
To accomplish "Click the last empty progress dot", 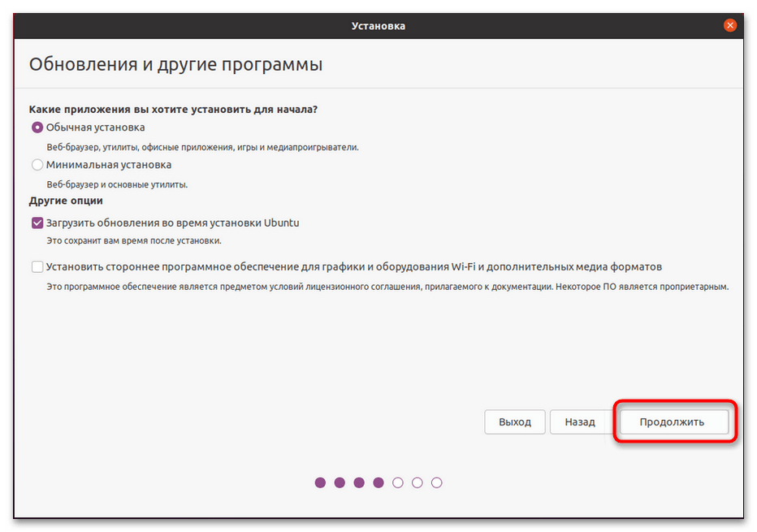I will 437,482.
